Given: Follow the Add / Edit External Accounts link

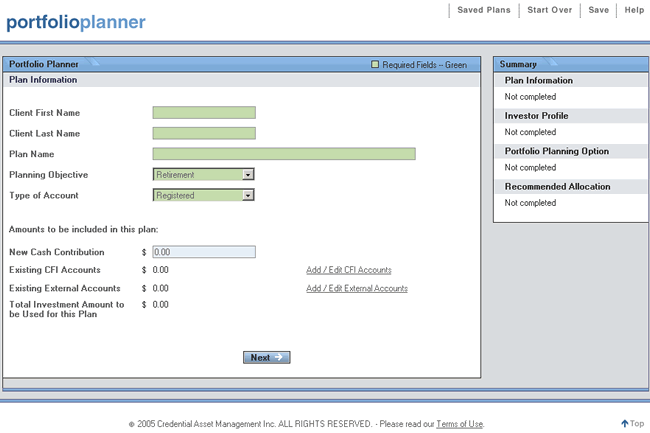Looking at the screenshot, I should coord(356,289).
